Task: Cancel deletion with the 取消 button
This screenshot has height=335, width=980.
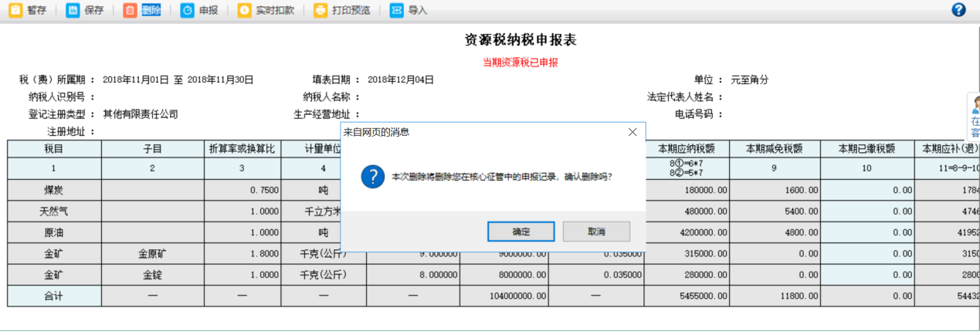Action: coord(596,232)
